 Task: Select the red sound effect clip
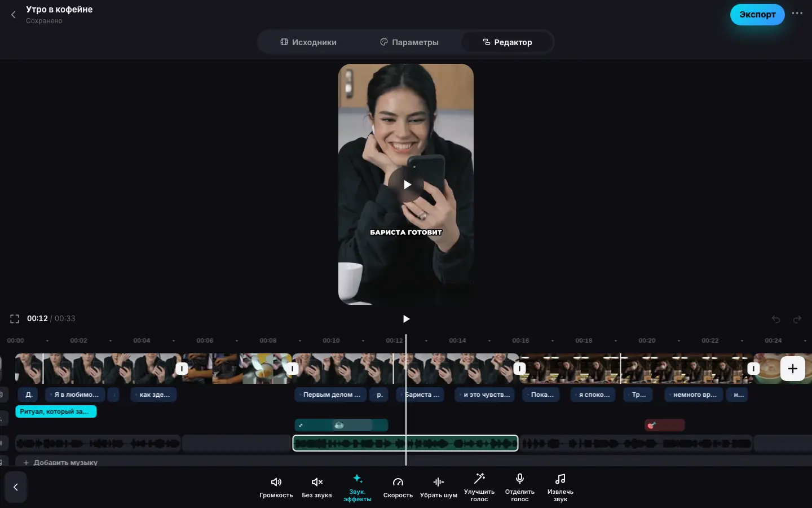tap(664, 425)
